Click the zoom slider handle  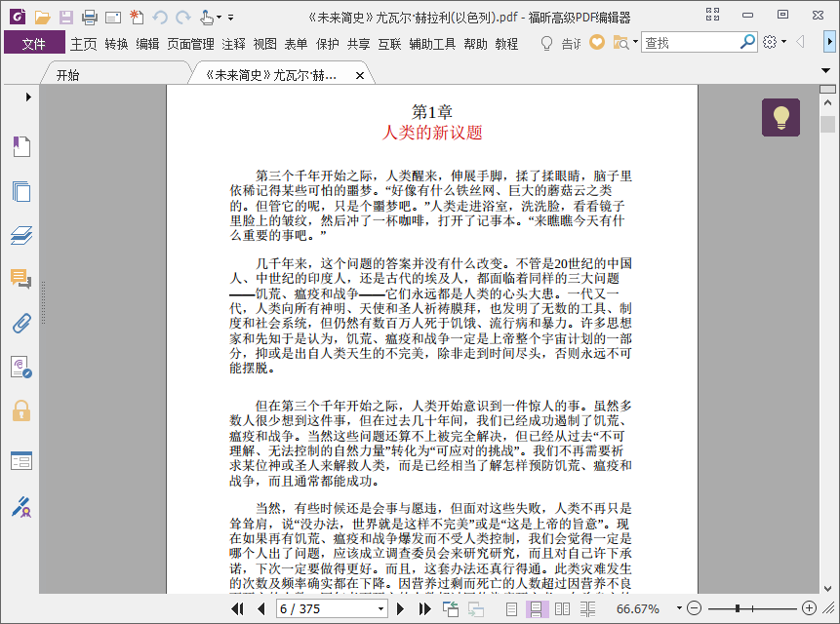click(x=738, y=608)
